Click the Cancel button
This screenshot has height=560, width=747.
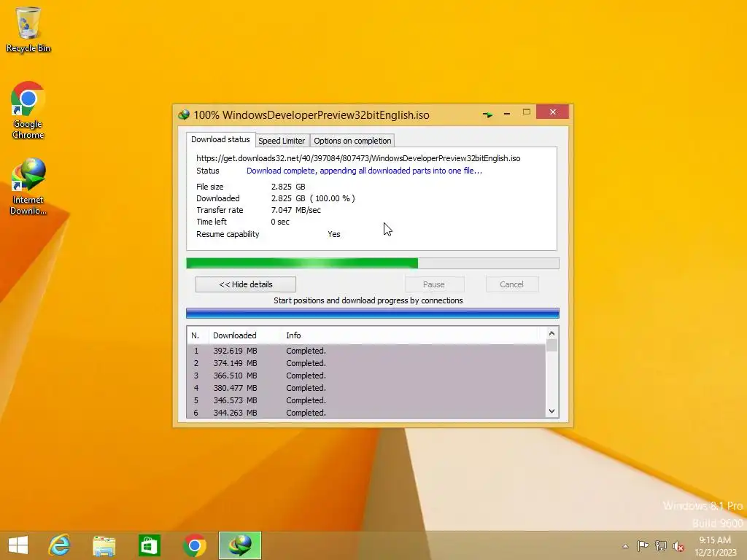point(511,284)
